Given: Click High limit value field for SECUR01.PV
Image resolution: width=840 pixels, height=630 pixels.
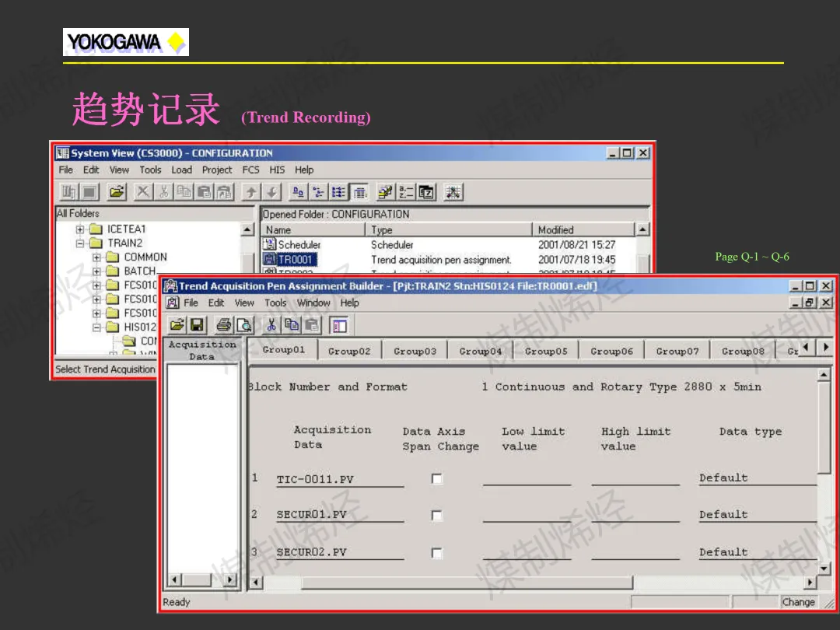Looking at the screenshot, I should coord(635,515).
